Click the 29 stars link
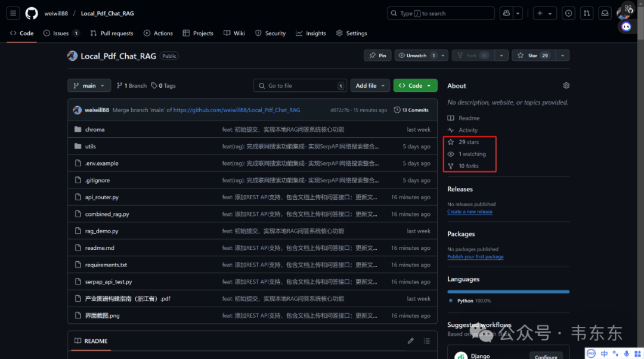Image resolution: width=644 pixels, height=359 pixels. point(469,142)
